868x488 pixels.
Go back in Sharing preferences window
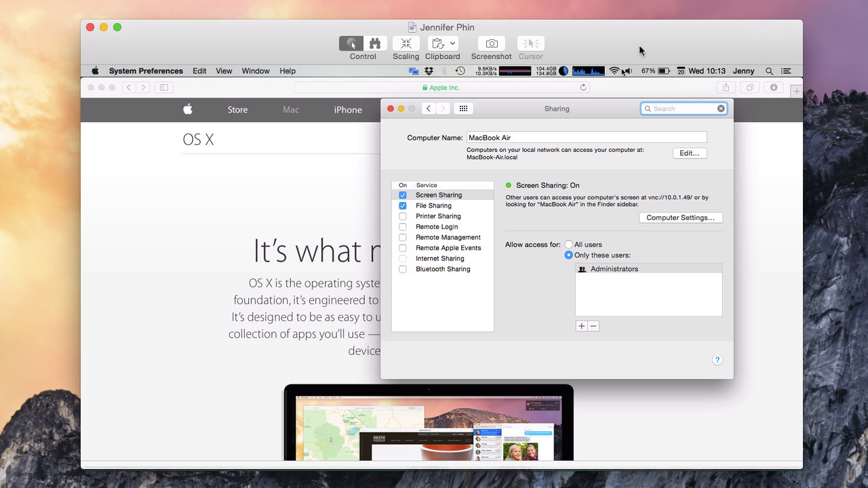pos(429,108)
